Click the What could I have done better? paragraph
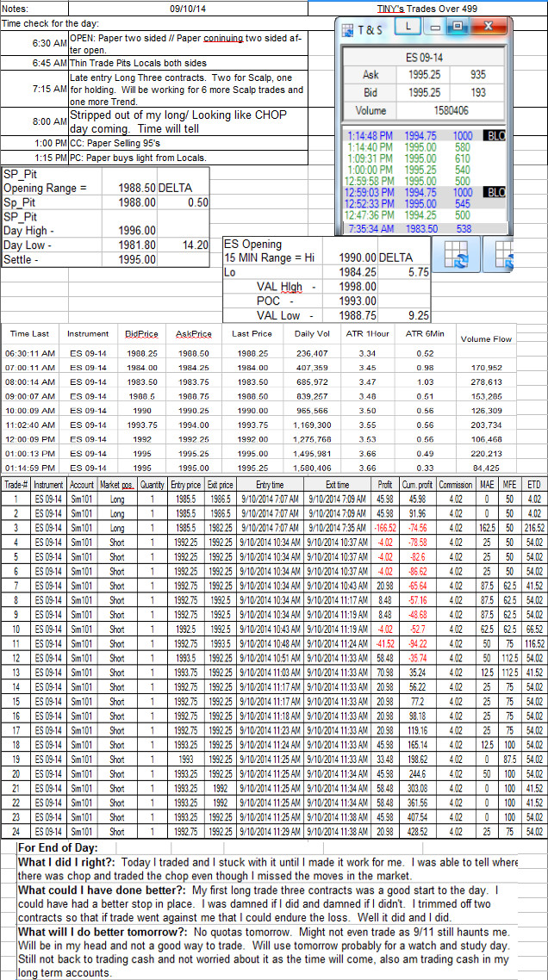 (x=268, y=904)
